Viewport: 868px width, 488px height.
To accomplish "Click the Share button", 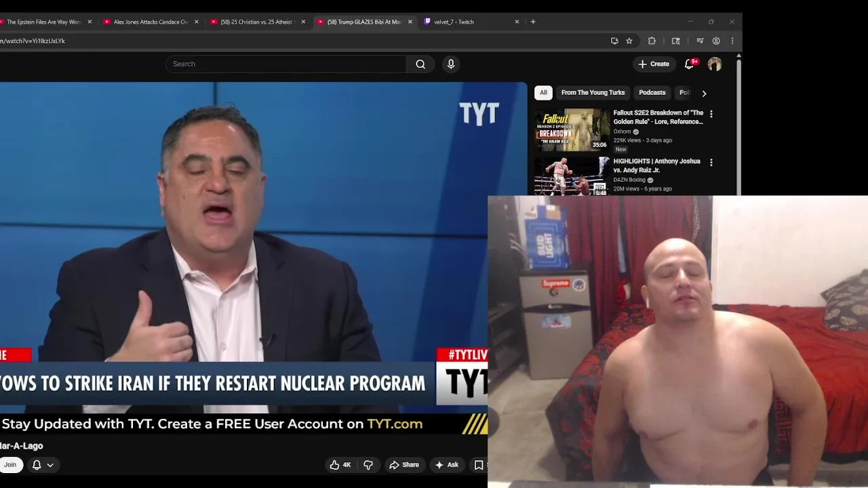I will 403,465.
